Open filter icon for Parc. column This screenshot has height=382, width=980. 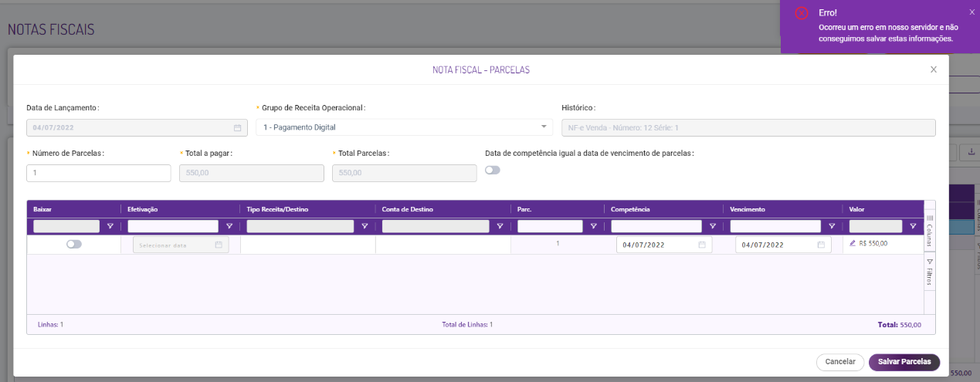(x=593, y=226)
